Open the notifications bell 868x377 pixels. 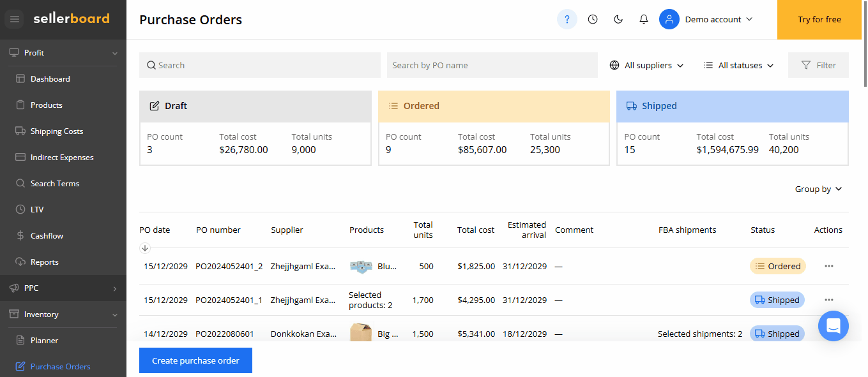click(x=644, y=19)
